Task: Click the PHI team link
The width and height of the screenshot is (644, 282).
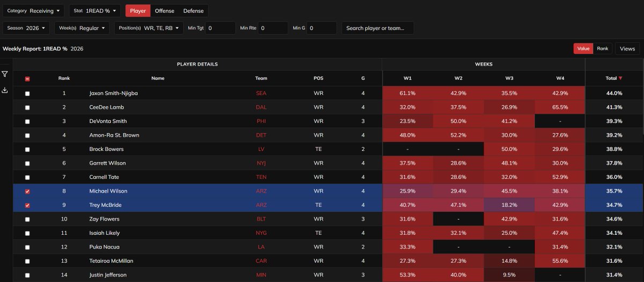Action: click(261, 121)
